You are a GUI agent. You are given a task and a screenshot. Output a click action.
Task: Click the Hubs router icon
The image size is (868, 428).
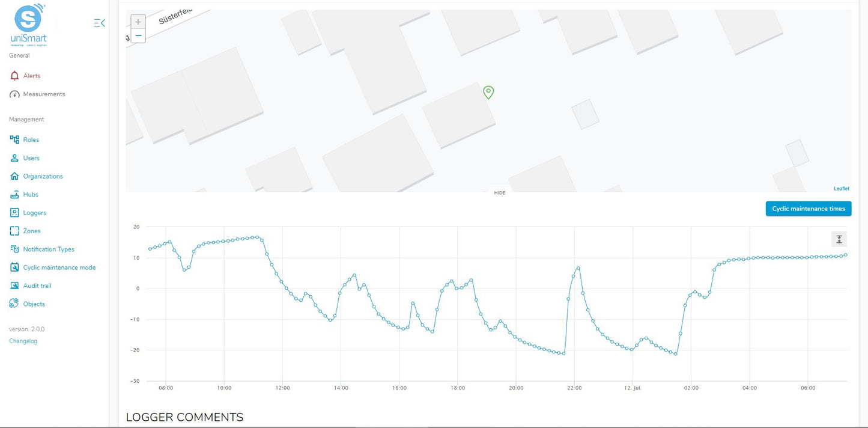pos(15,195)
